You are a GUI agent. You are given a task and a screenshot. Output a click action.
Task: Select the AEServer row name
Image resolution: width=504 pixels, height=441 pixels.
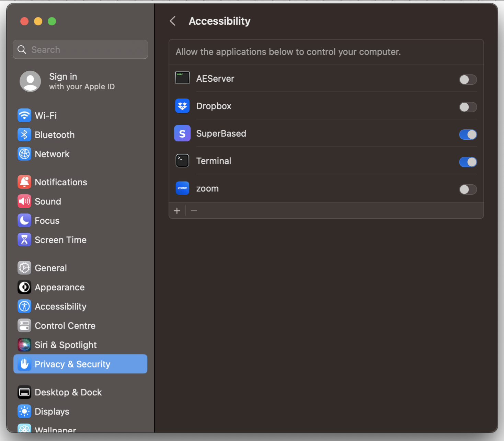[x=215, y=79]
